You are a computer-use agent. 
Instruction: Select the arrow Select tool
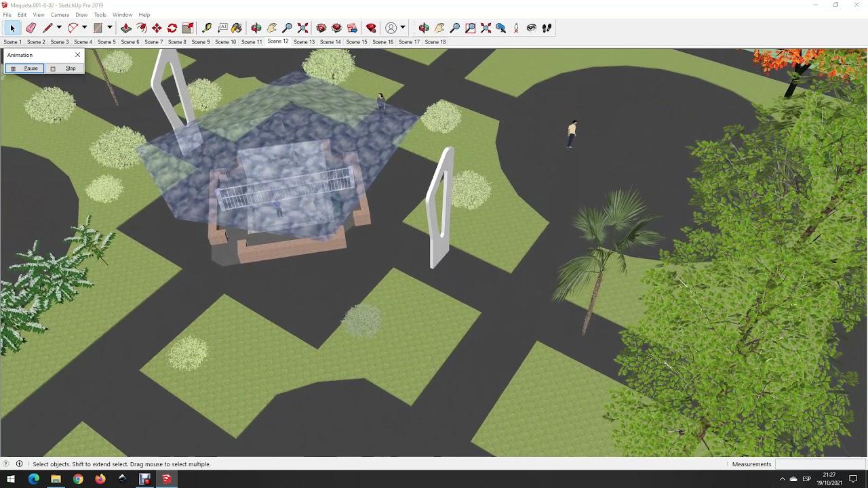(12, 28)
